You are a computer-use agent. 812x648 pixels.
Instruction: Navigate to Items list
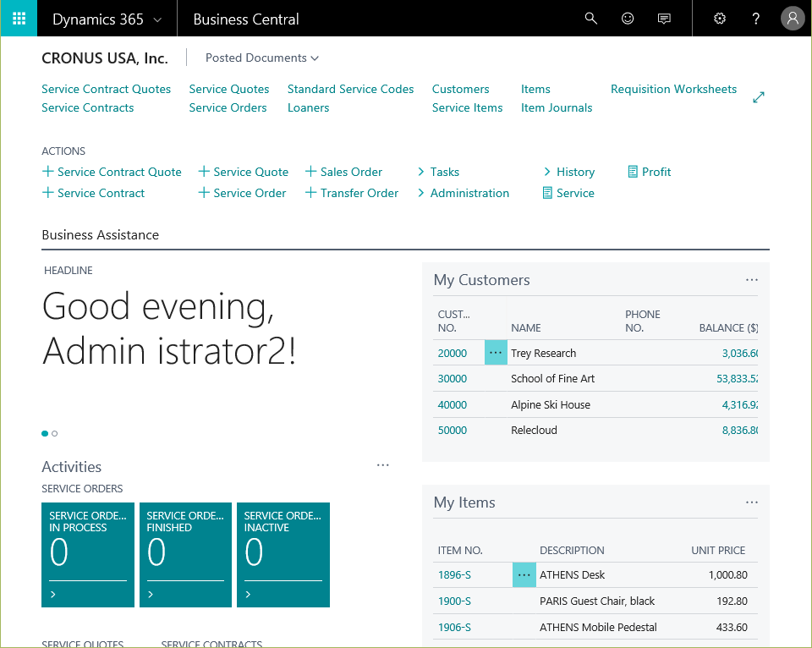pyautogui.click(x=535, y=89)
